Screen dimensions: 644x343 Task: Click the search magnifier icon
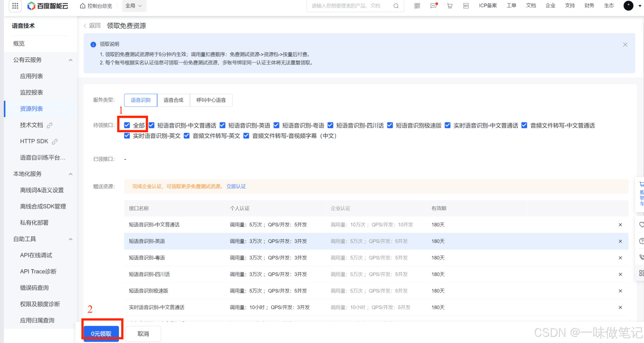click(x=396, y=6)
